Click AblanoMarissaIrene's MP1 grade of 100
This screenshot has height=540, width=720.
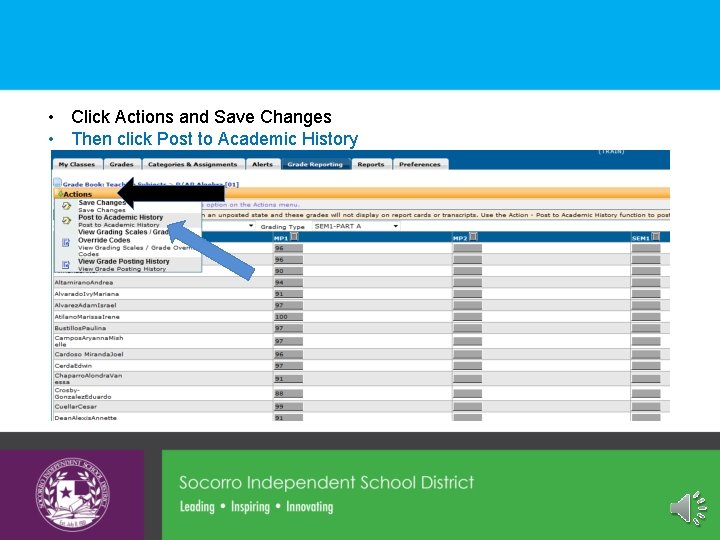click(288, 317)
